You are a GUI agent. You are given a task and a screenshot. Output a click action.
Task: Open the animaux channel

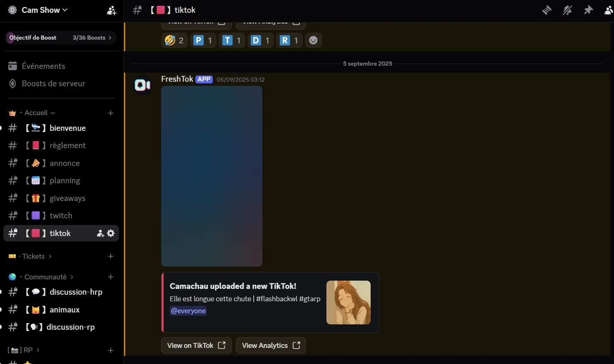pos(61,310)
